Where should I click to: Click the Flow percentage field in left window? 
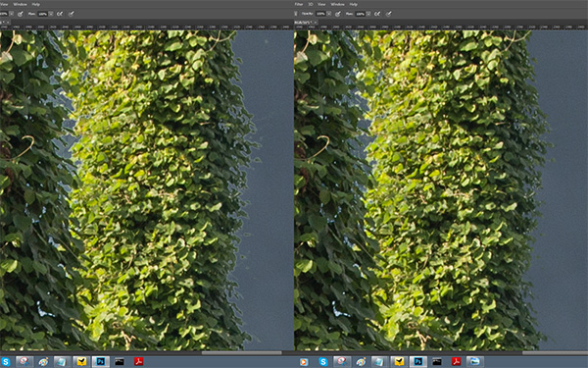pos(42,14)
